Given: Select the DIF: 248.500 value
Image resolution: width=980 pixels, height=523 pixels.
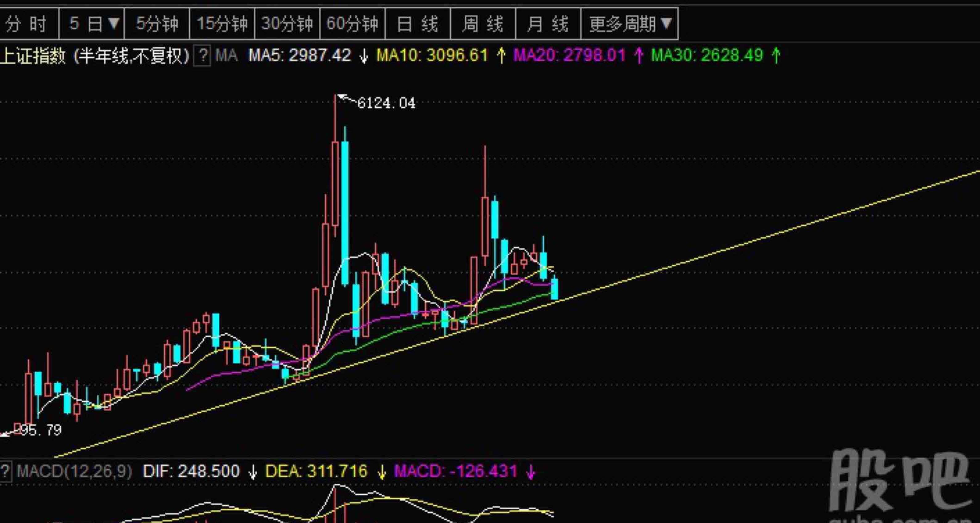Looking at the screenshot, I should coord(191,471).
